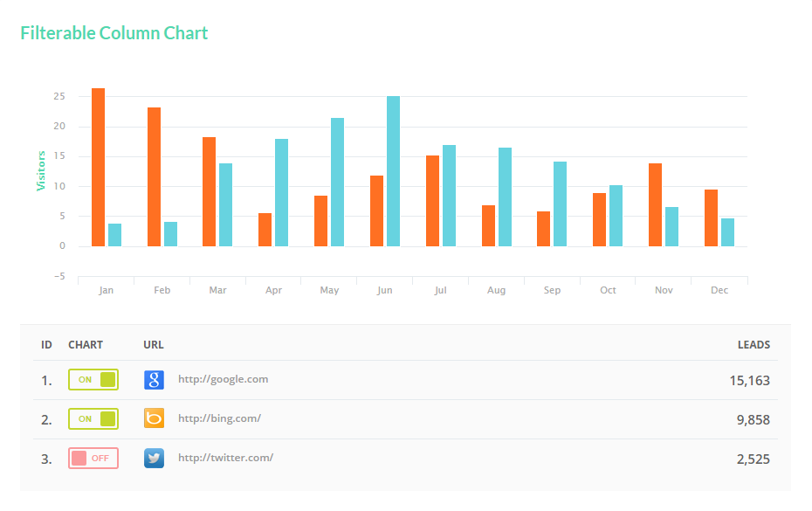812x511 pixels.
Task: Click the Filterable Column Chart title
Action: click(x=114, y=33)
